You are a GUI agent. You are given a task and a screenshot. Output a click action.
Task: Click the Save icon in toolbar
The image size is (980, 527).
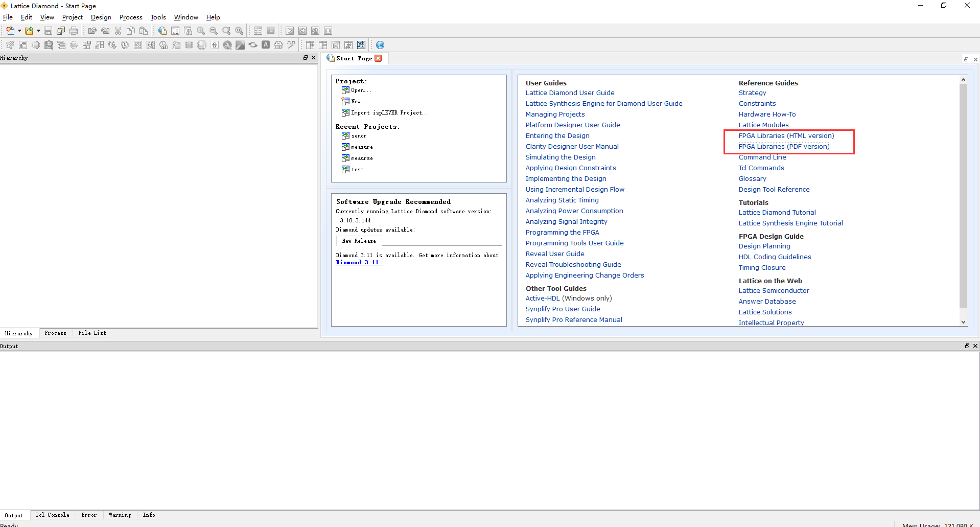coord(48,31)
